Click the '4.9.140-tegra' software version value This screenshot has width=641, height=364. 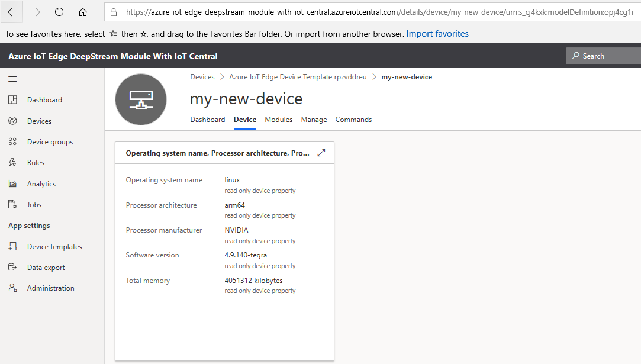click(246, 255)
